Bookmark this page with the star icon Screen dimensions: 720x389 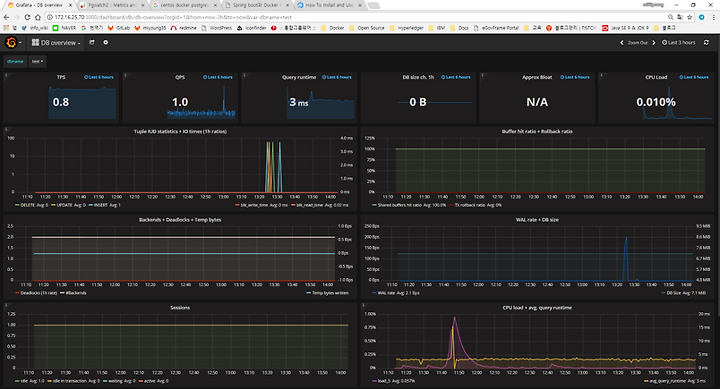[690, 17]
